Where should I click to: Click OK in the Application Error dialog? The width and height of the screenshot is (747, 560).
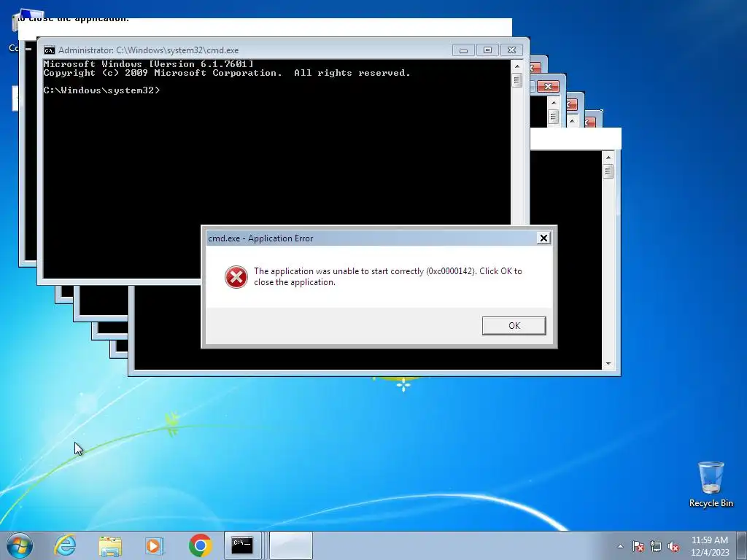(x=514, y=326)
